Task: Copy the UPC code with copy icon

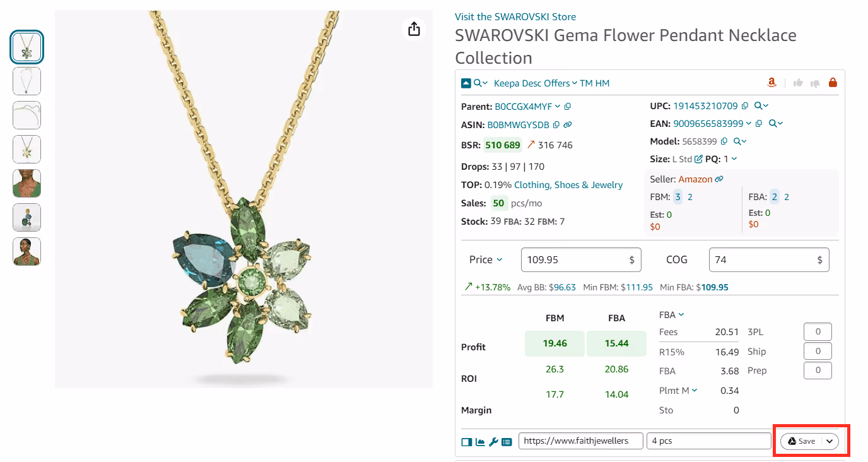Action: click(745, 106)
